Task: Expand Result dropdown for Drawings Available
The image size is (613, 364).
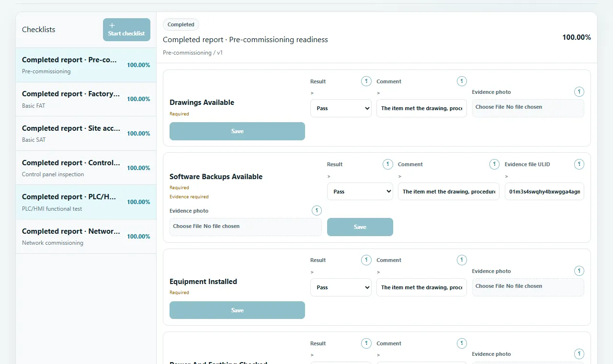Action: click(341, 108)
